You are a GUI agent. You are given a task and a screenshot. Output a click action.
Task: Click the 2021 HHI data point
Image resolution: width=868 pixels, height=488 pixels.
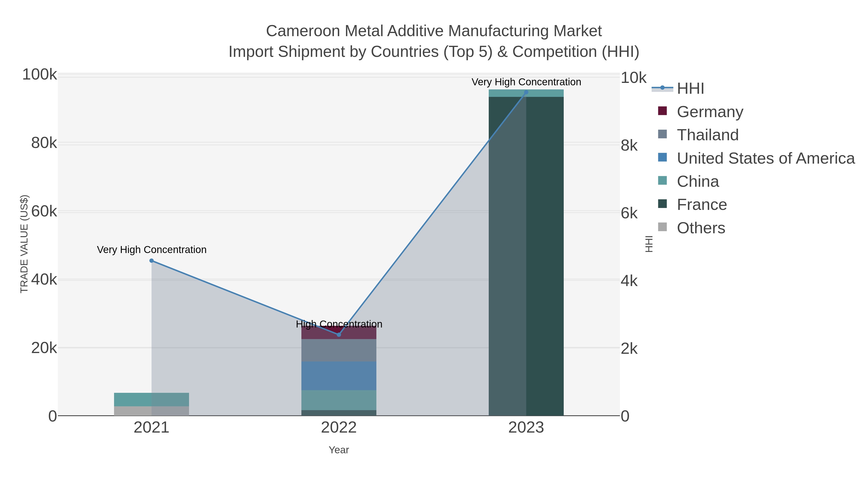(152, 261)
